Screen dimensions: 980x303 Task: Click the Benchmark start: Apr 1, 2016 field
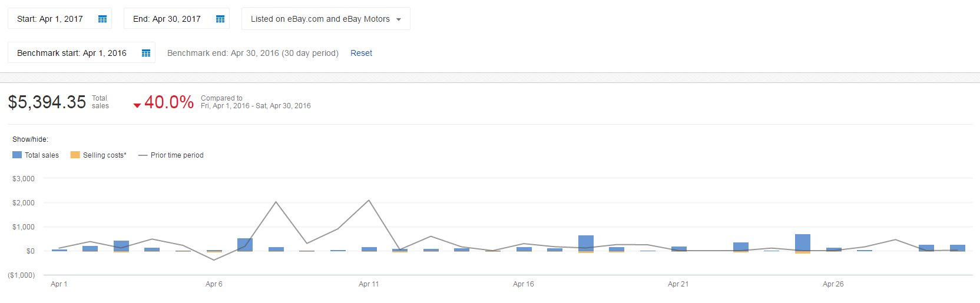click(x=72, y=53)
